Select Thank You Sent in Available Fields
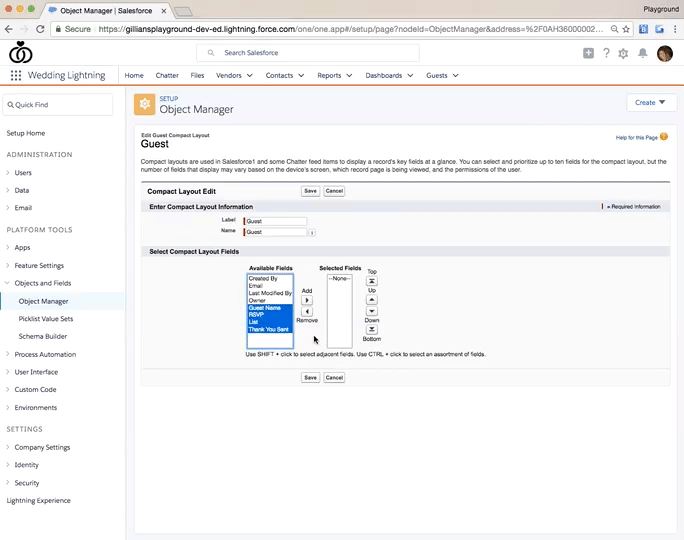Screen dimensions: 684x540 click(270, 329)
